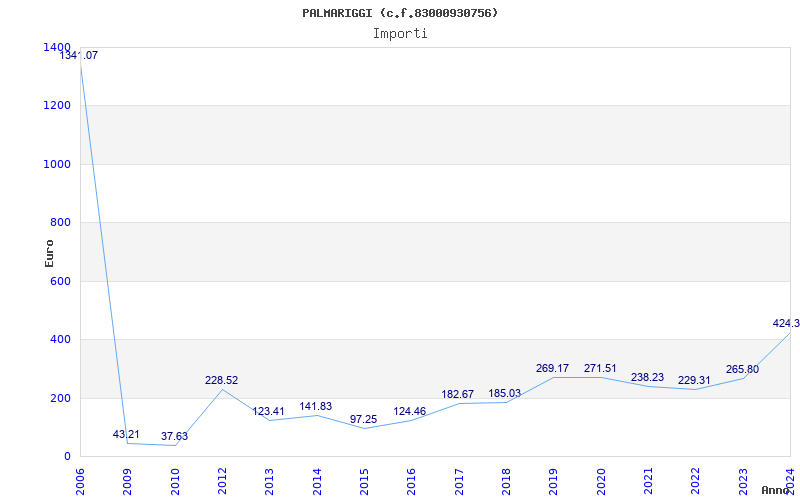
Task: Click the 2017 year axis label
Action: [459, 482]
